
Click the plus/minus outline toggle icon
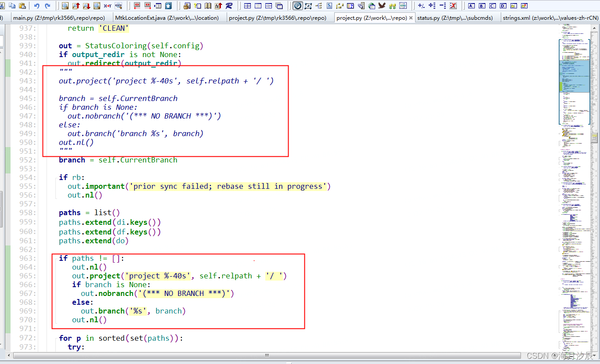pyautogui.click(x=421, y=6)
